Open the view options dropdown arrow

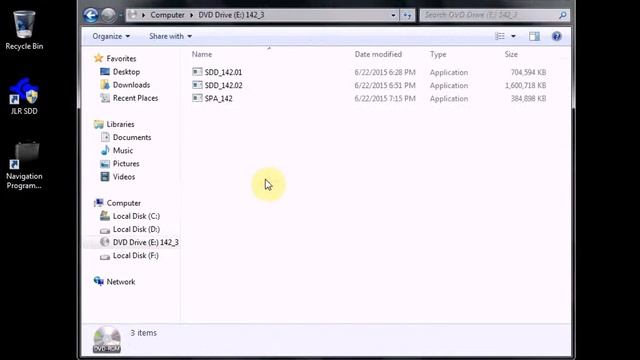[513, 36]
